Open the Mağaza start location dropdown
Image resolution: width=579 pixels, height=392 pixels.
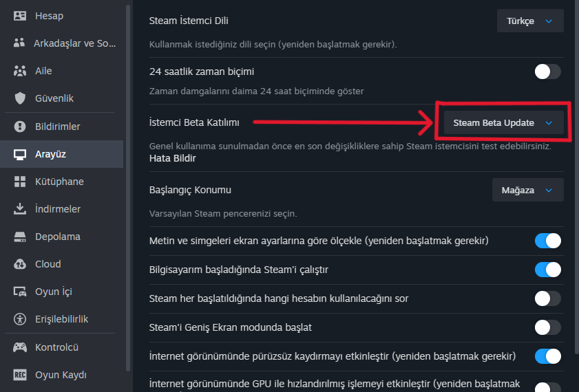pyautogui.click(x=527, y=190)
